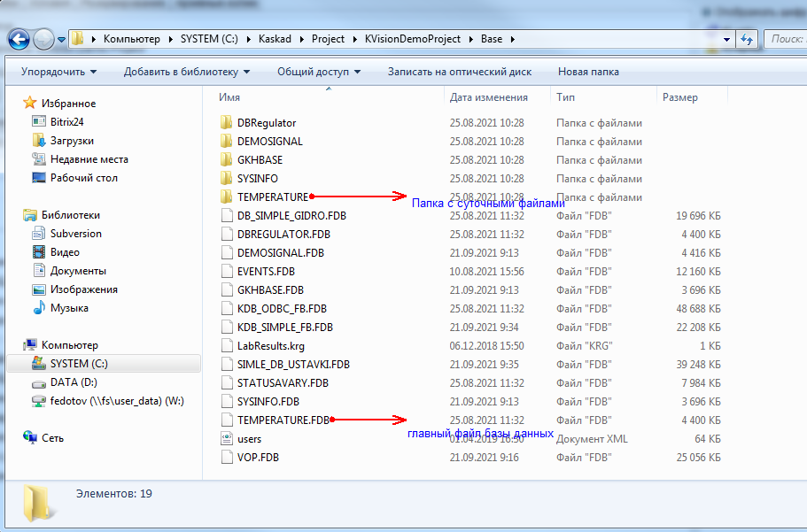Click the Back navigation arrow button
The image size is (807, 532).
pos(19,39)
